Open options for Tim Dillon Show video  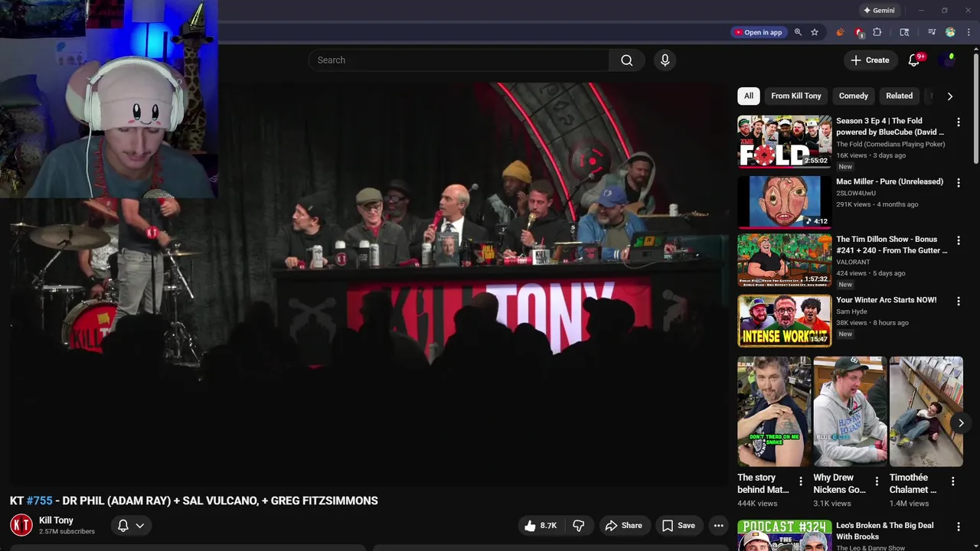pos(958,241)
